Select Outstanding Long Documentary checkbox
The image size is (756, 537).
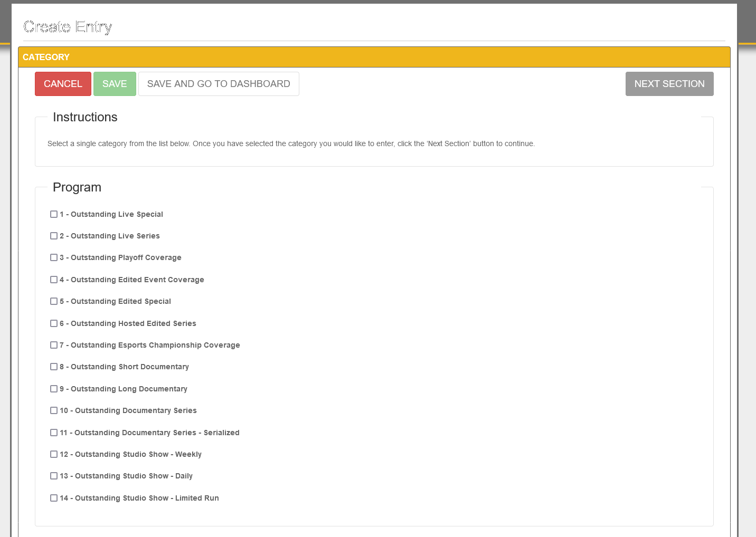[54, 389]
